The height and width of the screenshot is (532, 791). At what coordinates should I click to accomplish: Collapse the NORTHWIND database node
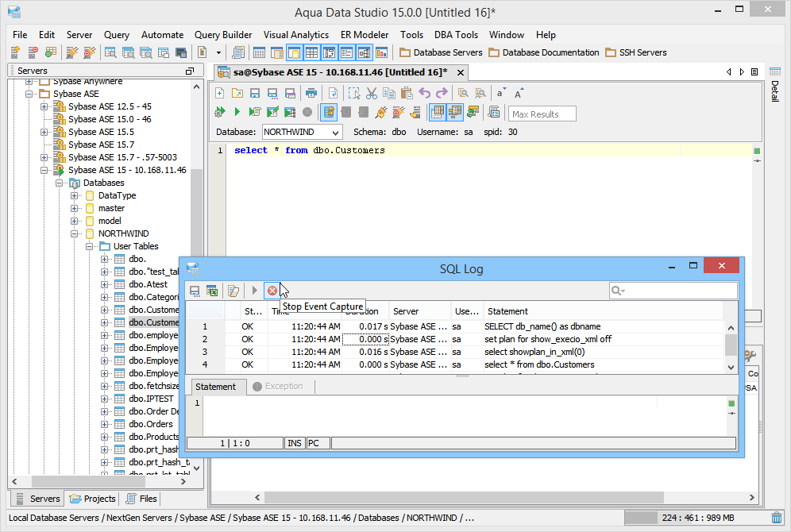(74, 233)
